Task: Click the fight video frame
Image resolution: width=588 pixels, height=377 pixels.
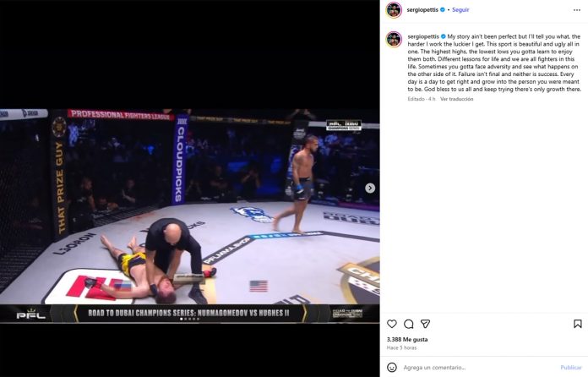Action: (189, 216)
